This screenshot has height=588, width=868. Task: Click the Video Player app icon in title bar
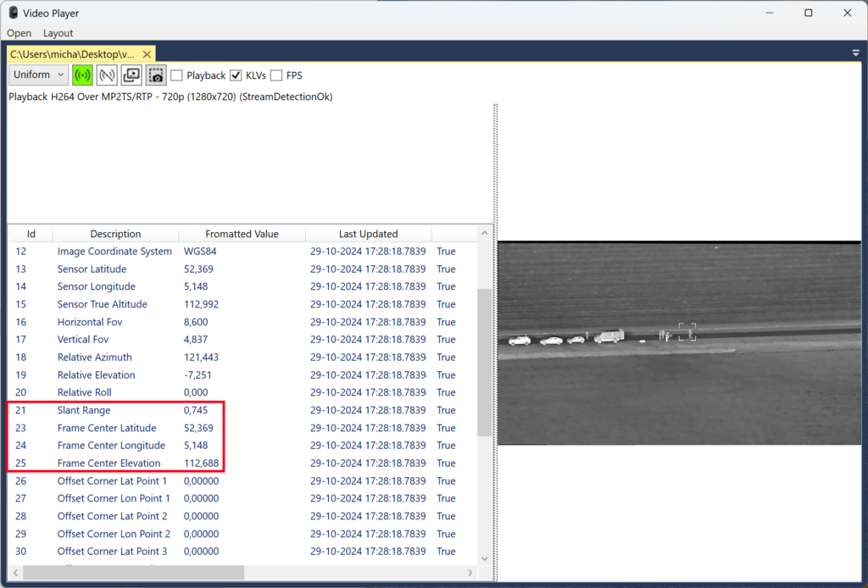click(14, 13)
